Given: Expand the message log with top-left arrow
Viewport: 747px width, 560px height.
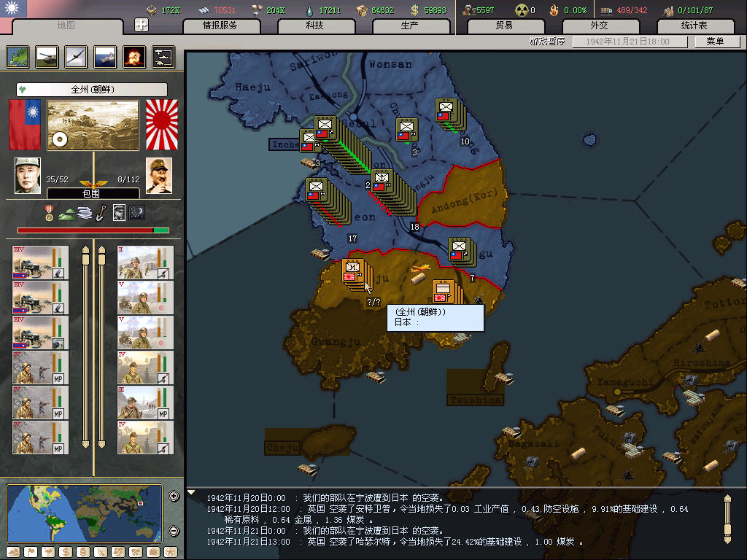Looking at the screenshot, I should point(192,493).
